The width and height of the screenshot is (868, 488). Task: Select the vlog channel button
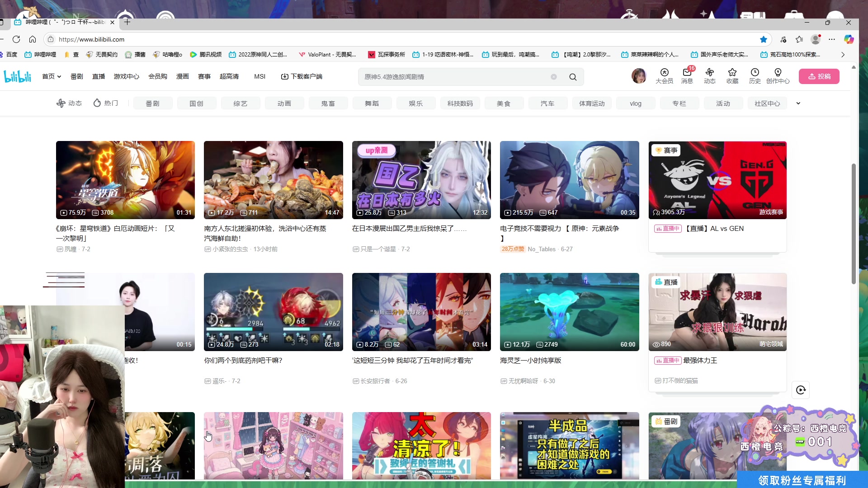point(636,103)
